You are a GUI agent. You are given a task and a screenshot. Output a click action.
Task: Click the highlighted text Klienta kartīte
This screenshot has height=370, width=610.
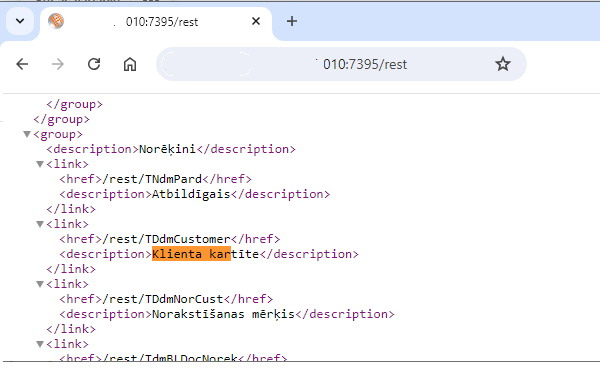pos(205,254)
